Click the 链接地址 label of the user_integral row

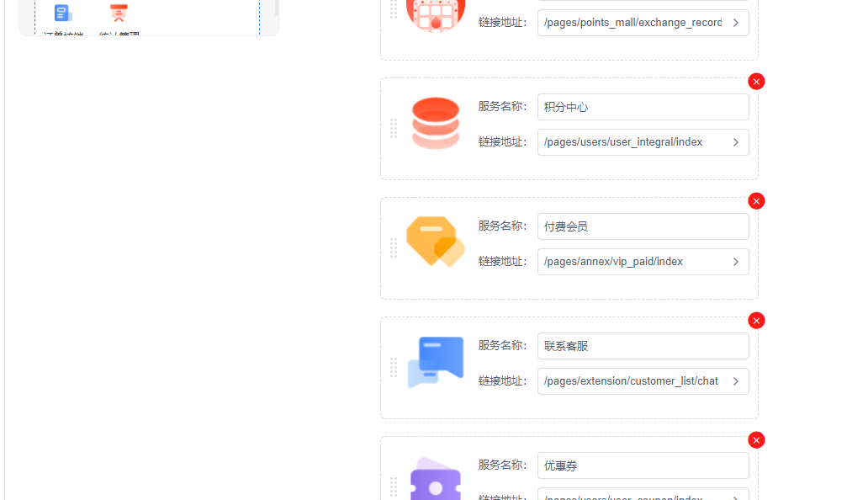point(503,141)
